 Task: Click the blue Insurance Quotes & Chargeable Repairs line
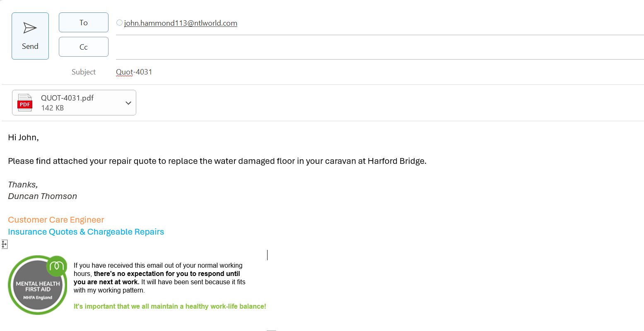pyautogui.click(x=86, y=232)
